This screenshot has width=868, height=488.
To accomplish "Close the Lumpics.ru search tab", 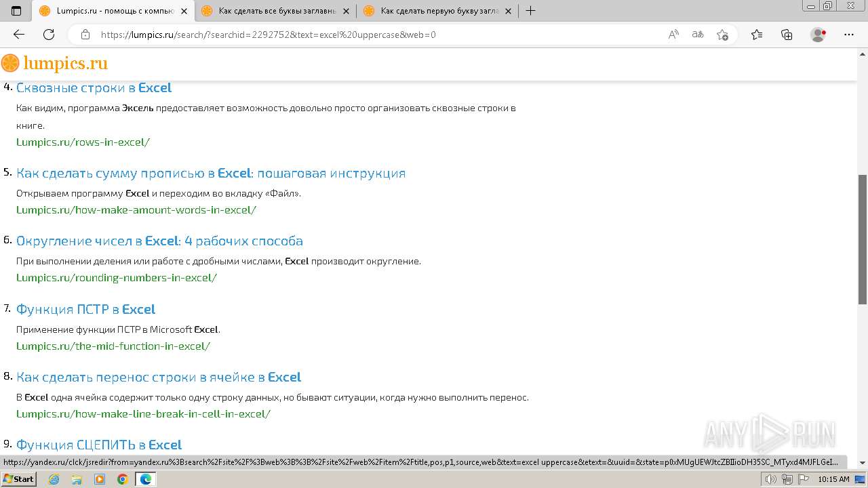I will pyautogui.click(x=184, y=11).
